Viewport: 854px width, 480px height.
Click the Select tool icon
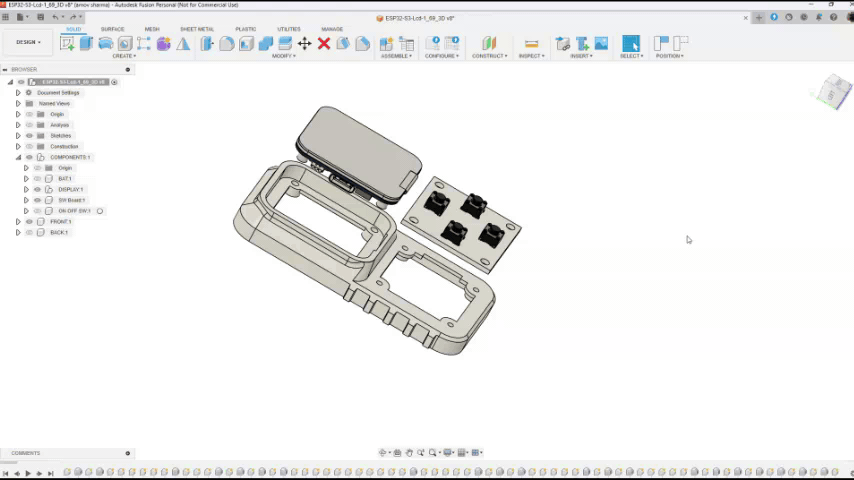[631, 44]
